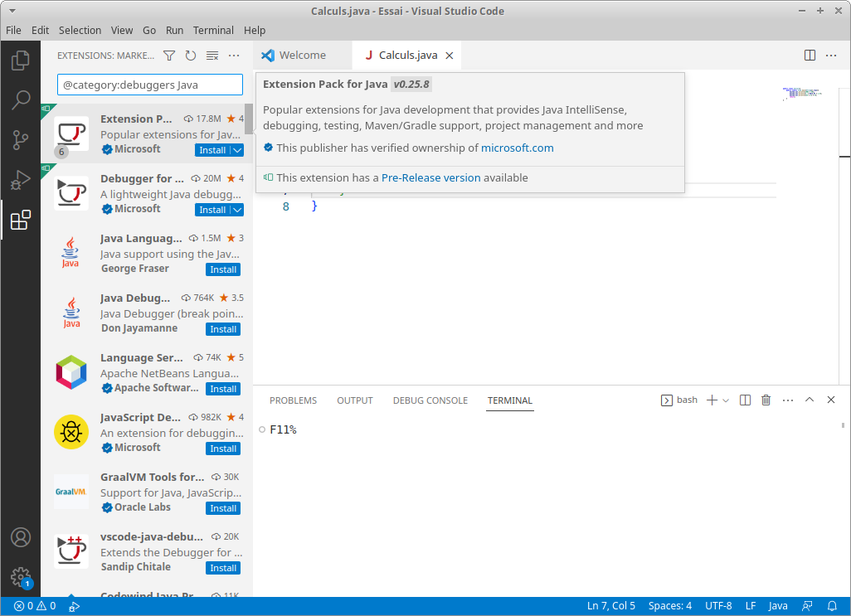
Task: Click the extensions search input field
Action: [x=150, y=85]
